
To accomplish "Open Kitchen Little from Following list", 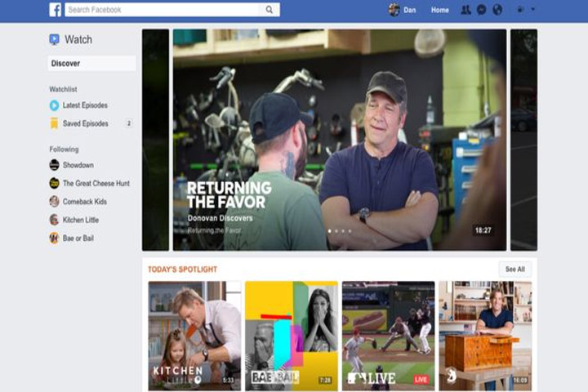I will pos(81,220).
